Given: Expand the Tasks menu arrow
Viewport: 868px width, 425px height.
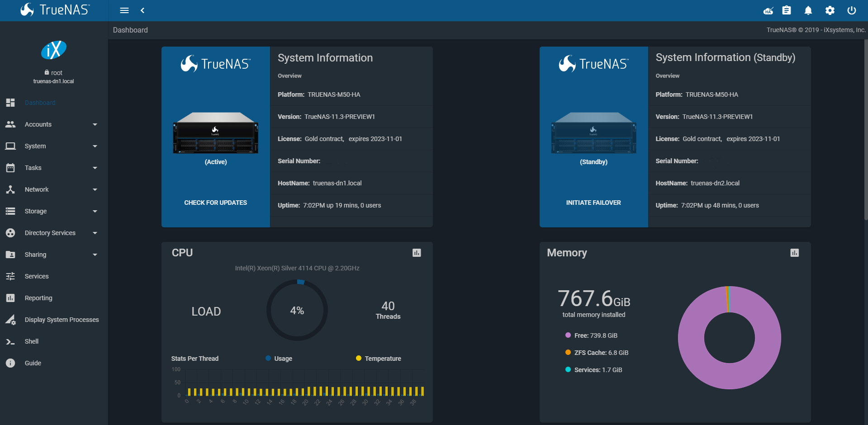Looking at the screenshot, I should pos(95,168).
